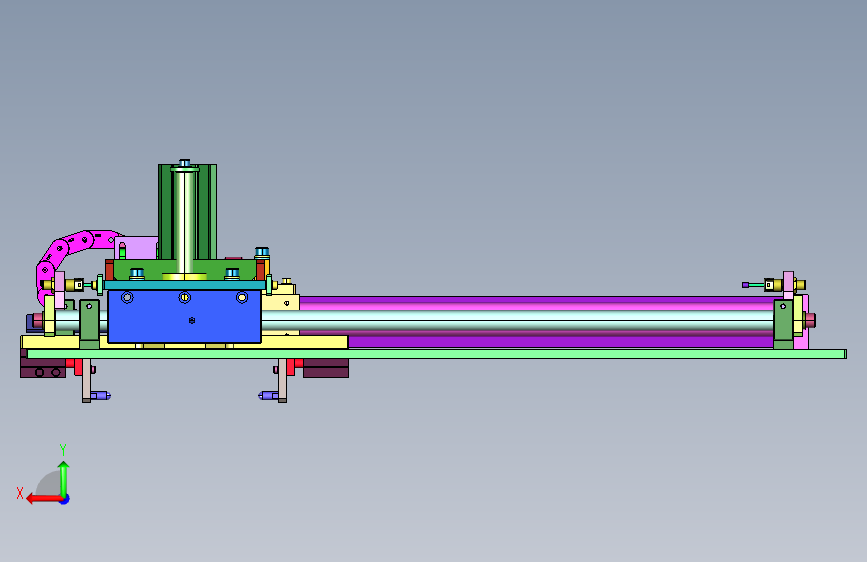Screen dimensions: 867x562
Task: Select the light green base plate
Action: coord(437,354)
